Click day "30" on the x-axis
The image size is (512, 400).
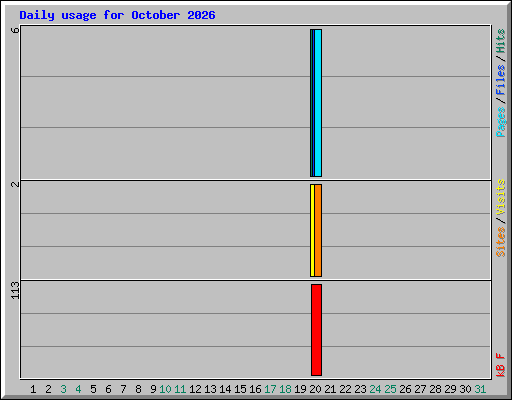click(x=465, y=389)
